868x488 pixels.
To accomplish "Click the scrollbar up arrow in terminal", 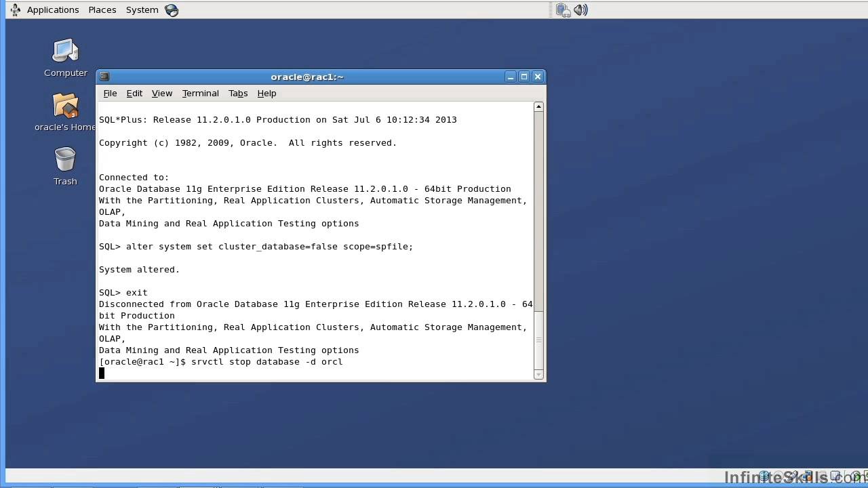I will click(538, 106).
